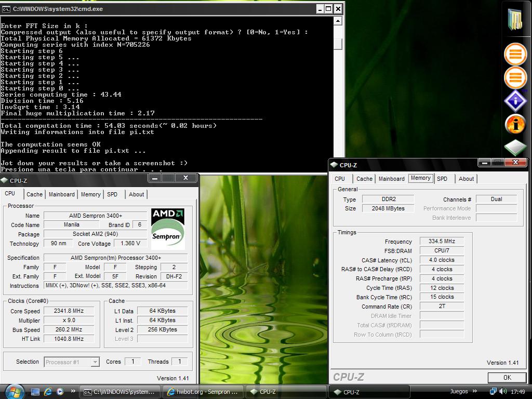The image size is (532, 399).
Task: Click the Revision field DH-F2
Action: pyautogui.click(x=174, y=276)
